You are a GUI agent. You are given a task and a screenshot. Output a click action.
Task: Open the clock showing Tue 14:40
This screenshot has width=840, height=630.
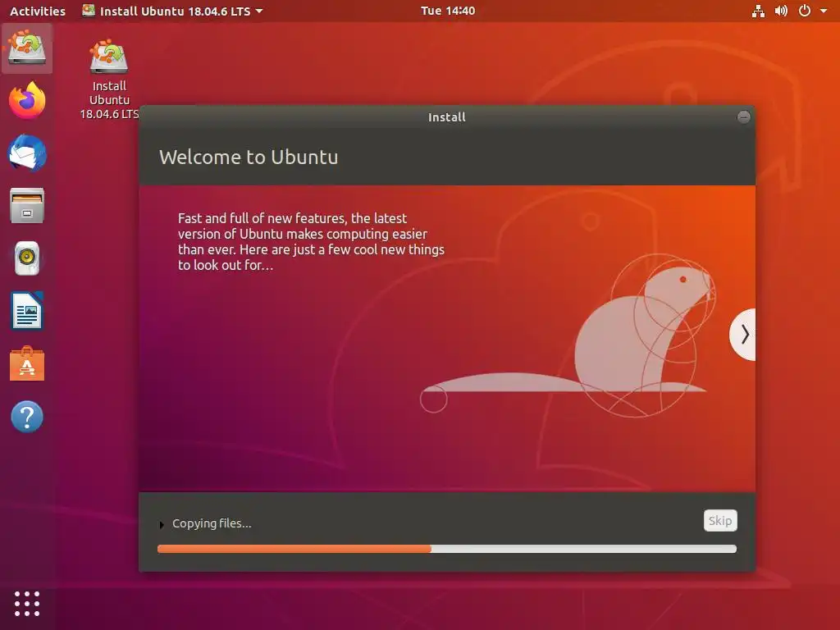click(448, 11)
